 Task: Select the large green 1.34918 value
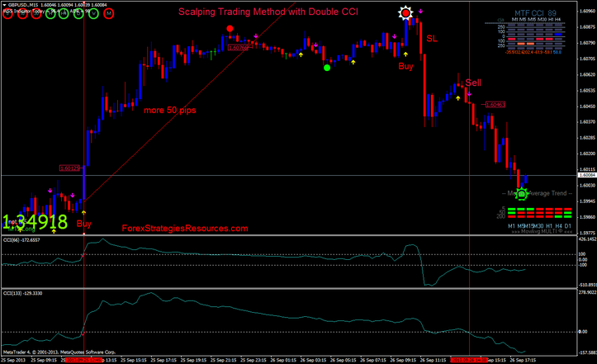35,222
